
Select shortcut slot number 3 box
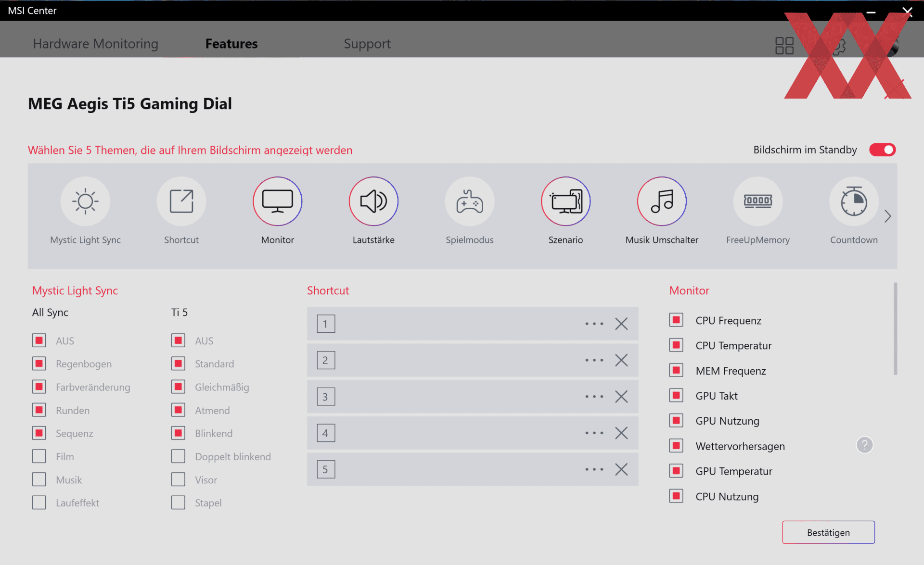point(326,397)
